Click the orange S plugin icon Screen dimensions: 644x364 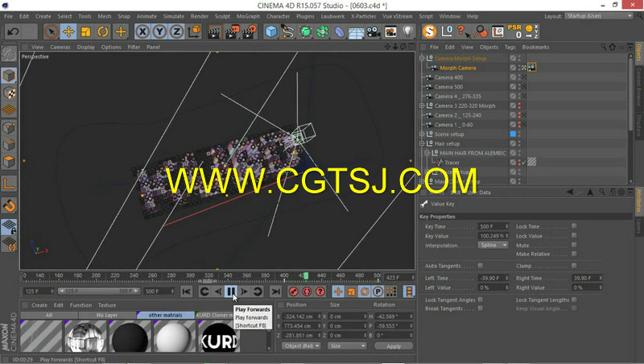click(430, 31)
